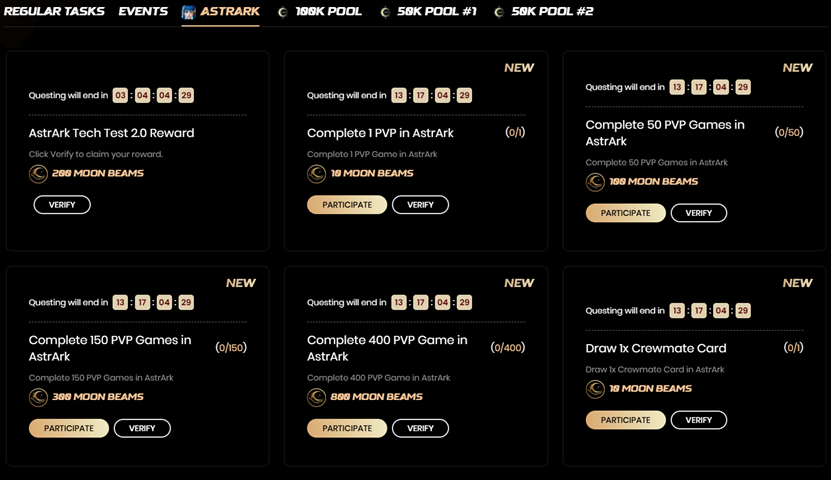Click the AstrArk tab avatar icon
Viewport: 831px width, 480px height.
(x=189, y=12)
